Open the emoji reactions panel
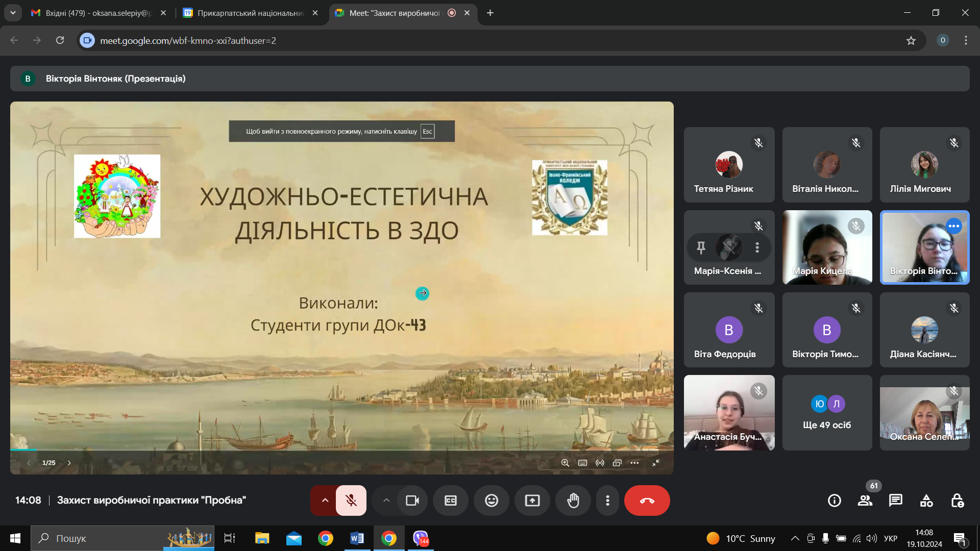Viewport: 980px width, 551px height. click(x=492, y=500)
